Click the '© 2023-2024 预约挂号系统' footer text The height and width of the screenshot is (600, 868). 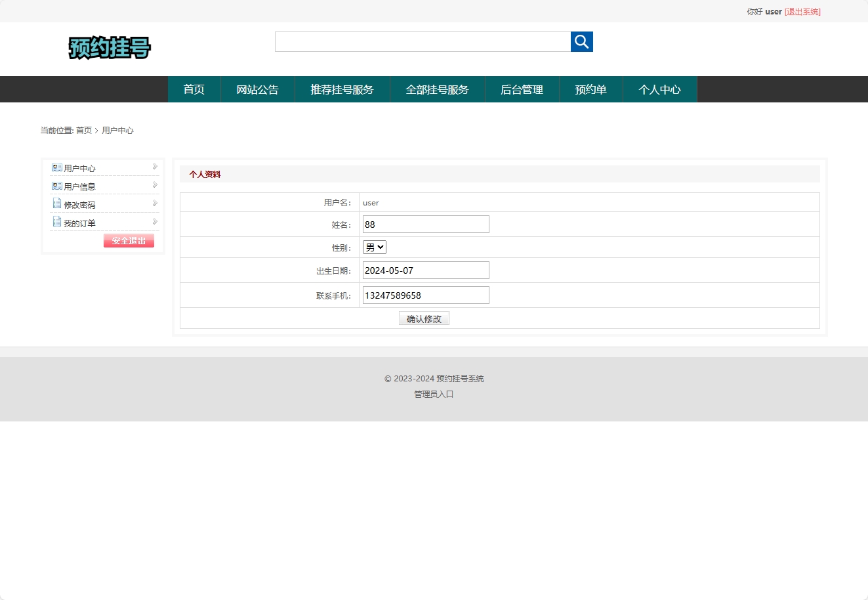point(434,379)
